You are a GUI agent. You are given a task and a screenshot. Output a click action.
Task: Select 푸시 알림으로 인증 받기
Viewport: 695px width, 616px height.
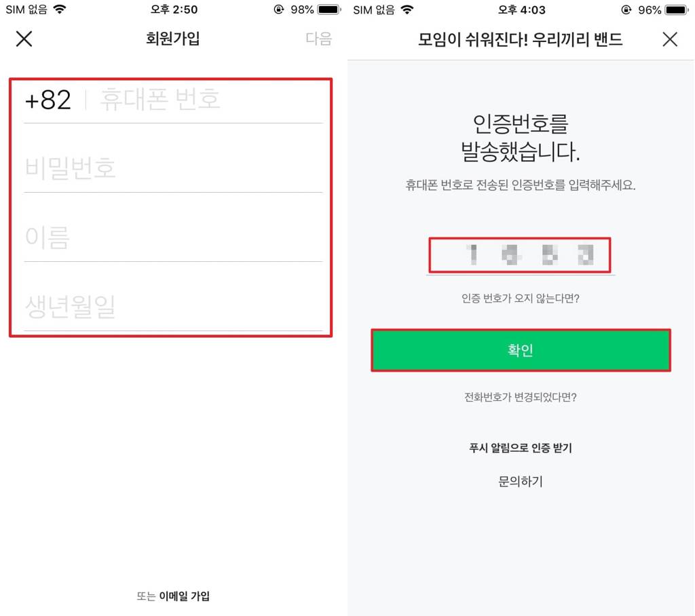[521, 448]
